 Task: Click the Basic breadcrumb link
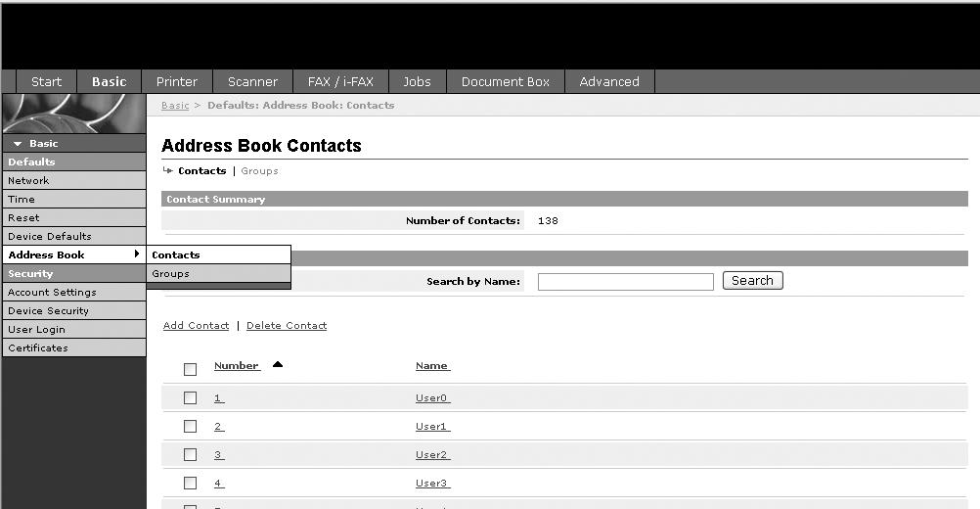pyautogui.click(x=175, y=105)
